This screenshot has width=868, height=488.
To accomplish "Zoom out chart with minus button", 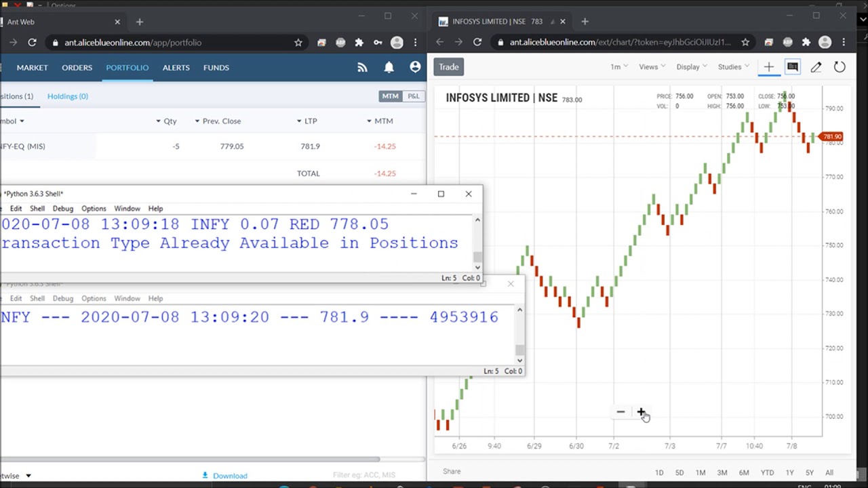I will click(x=620, y=411).
